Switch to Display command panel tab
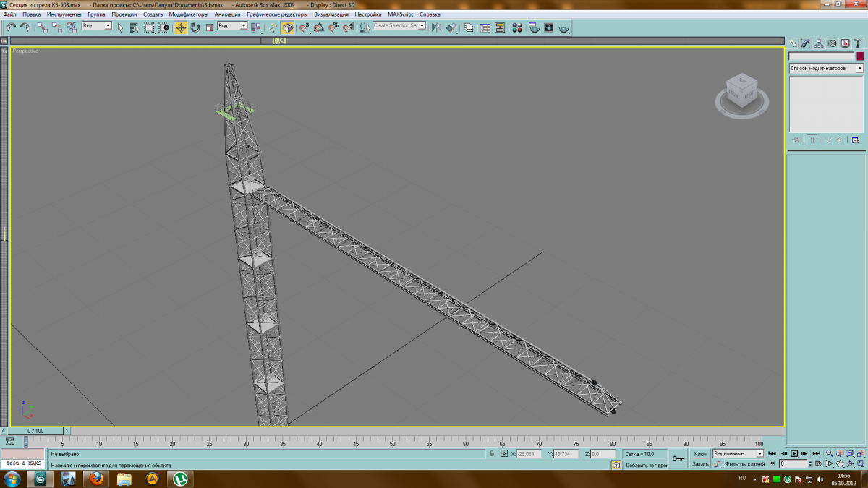The height and width of the screenshot is (488, 868). [844, 43]
